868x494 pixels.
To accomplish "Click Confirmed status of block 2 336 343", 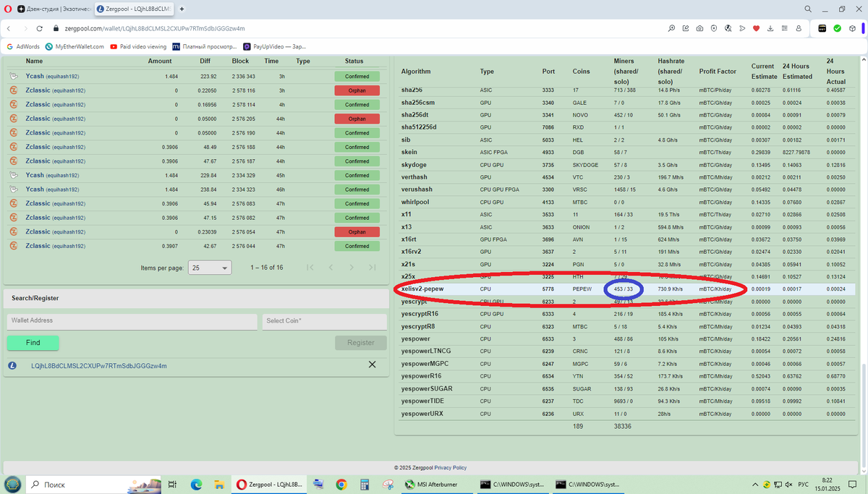I will (x=357, y=76).
